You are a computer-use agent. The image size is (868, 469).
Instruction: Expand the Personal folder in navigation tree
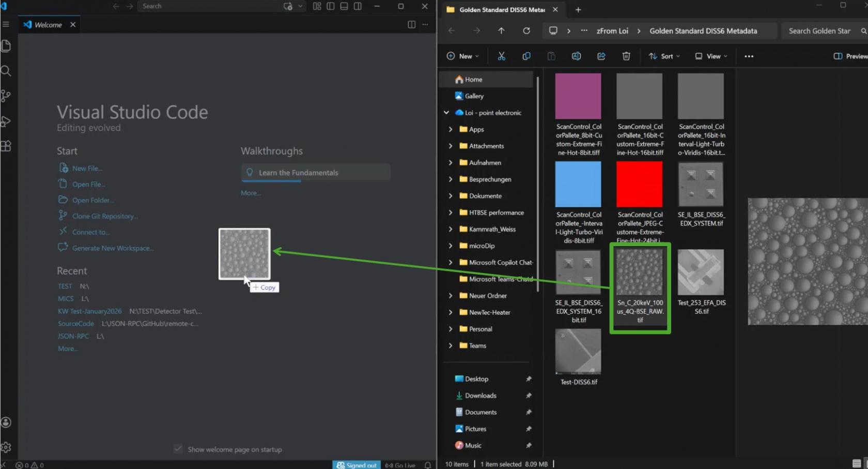pos(451,329)
